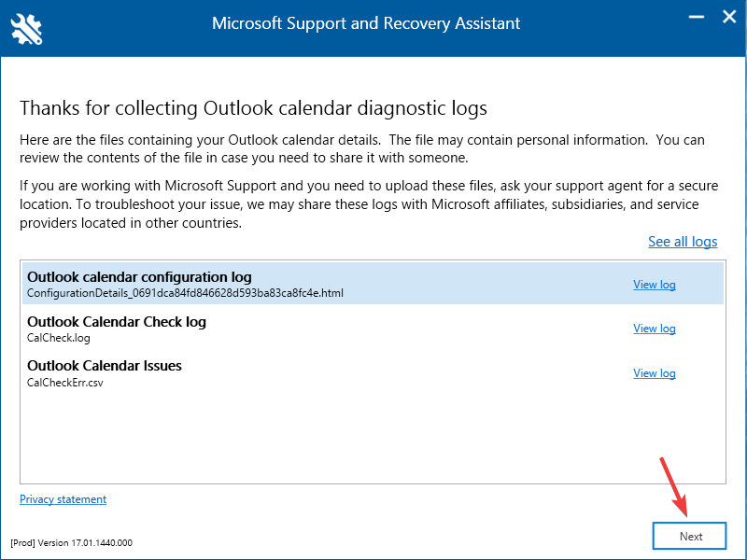Click the Prod version number text
Screen dimensions: 747x560
72,542
